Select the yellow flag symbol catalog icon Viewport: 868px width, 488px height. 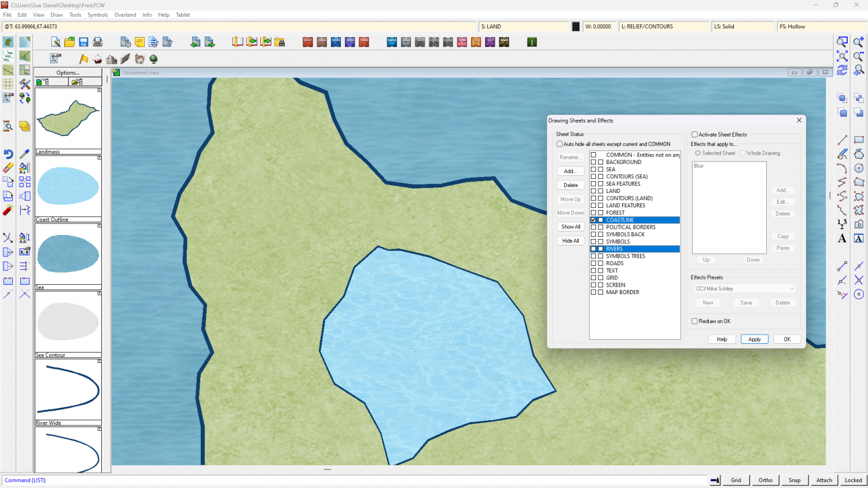[84, 59]
